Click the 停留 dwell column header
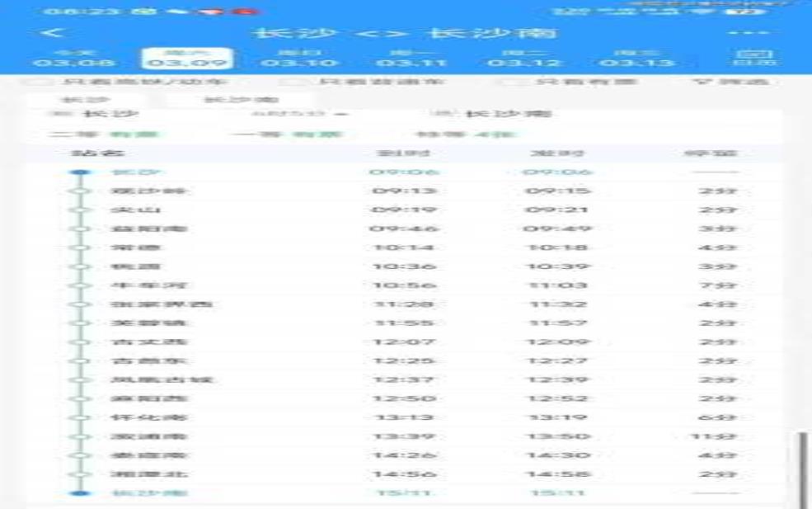The width and height of the screenshot is (812, 509). point(711,153)
